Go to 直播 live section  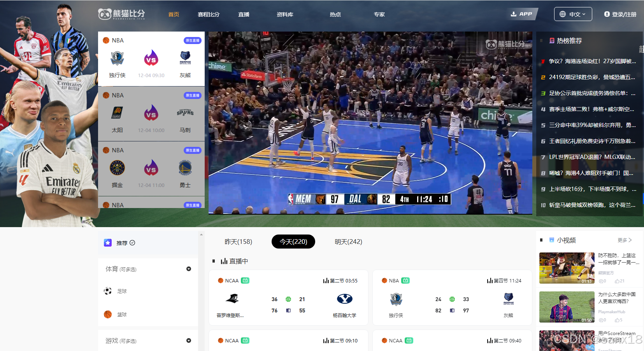244,14
